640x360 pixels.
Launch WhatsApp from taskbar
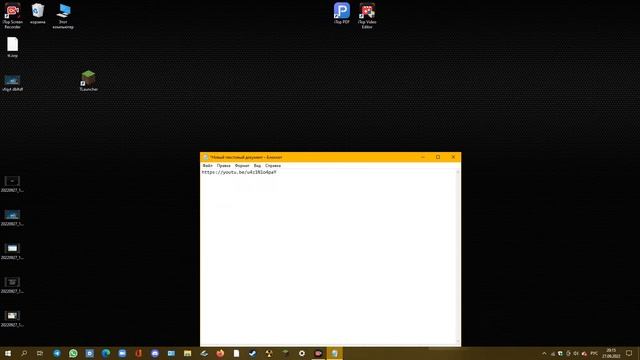[x=73, y=353]
